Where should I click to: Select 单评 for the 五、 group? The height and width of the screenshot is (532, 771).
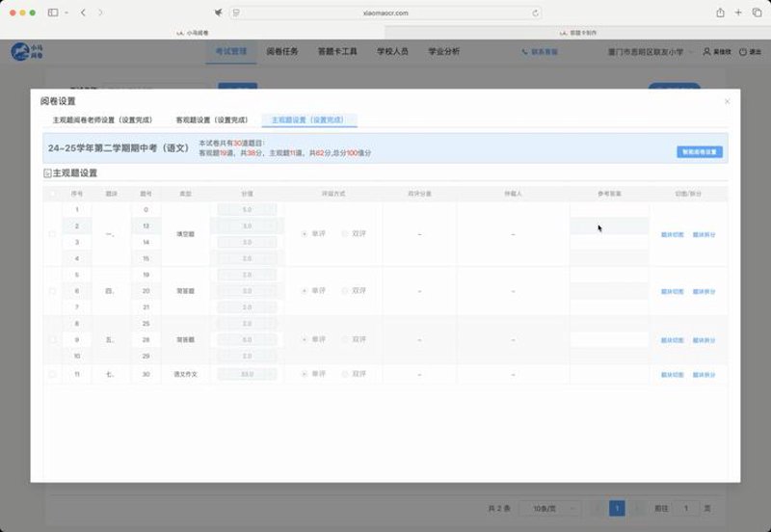coord(314,339)
